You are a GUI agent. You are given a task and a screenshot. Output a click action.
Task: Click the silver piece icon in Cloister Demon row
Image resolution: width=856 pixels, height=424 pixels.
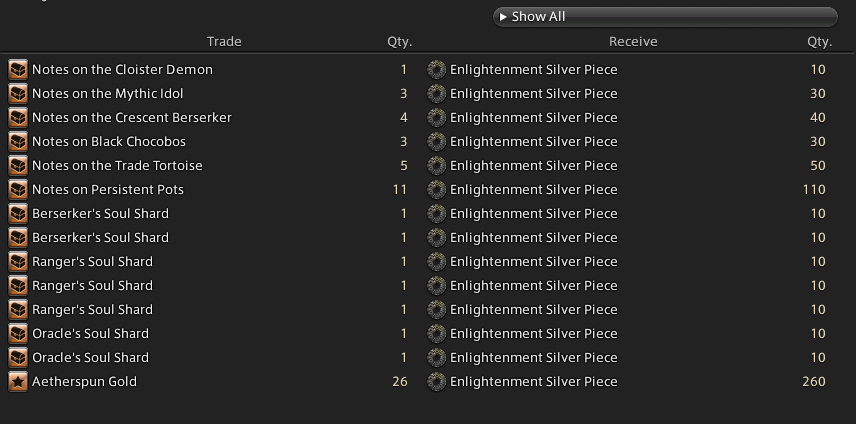coord(436,70)
